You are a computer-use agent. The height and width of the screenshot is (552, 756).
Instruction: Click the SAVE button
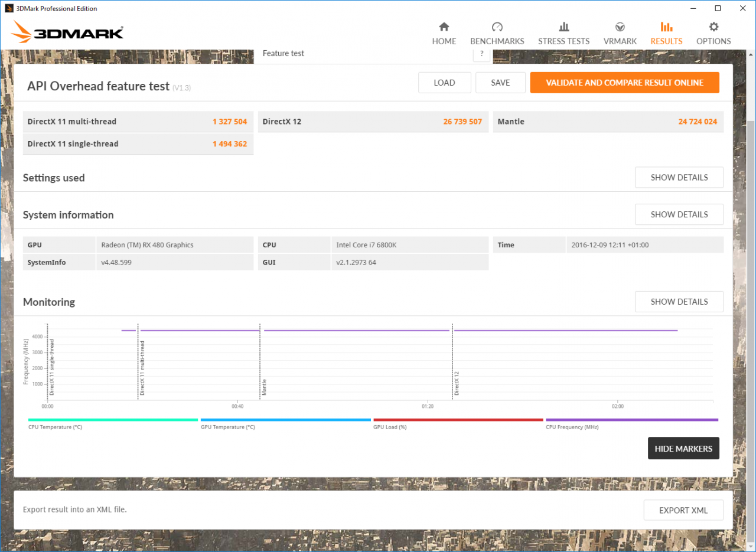click(x=500, y=83)
